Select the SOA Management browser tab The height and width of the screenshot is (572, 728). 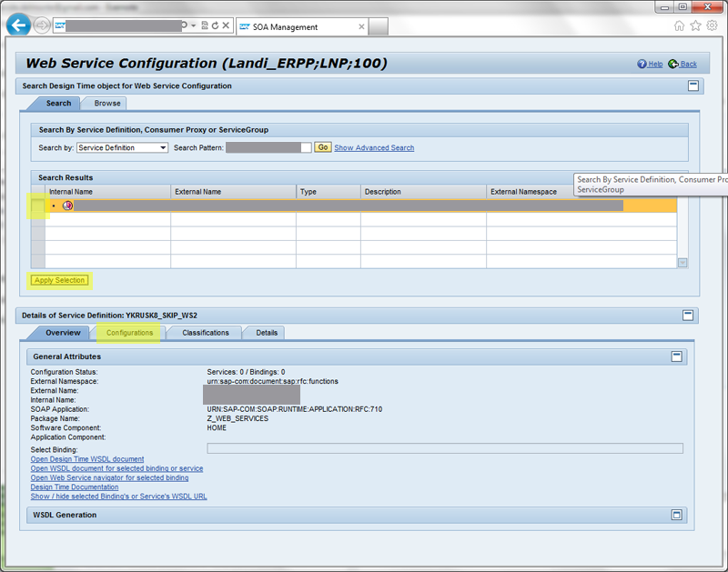(302, 27)
